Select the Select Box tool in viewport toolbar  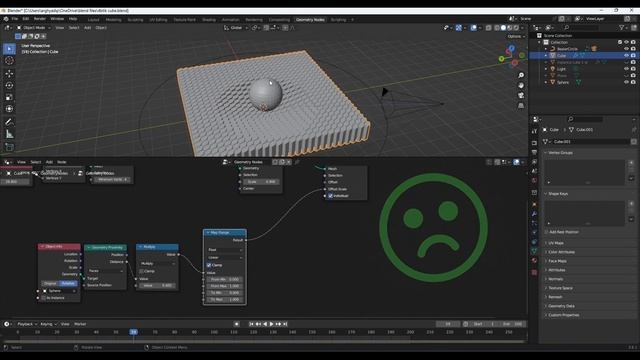[x=9, y=49]
